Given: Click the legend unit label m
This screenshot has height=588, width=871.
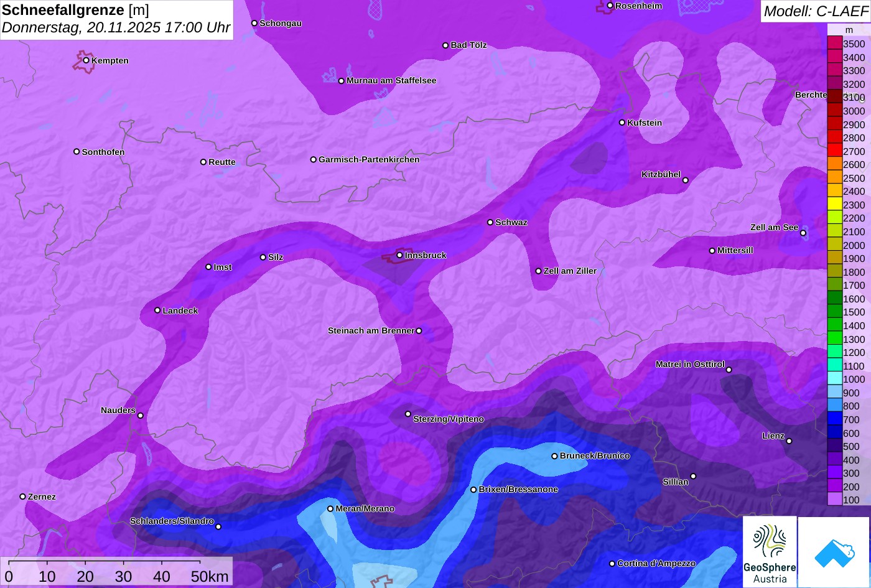Looking at the screenshot, I should (849, 30).
